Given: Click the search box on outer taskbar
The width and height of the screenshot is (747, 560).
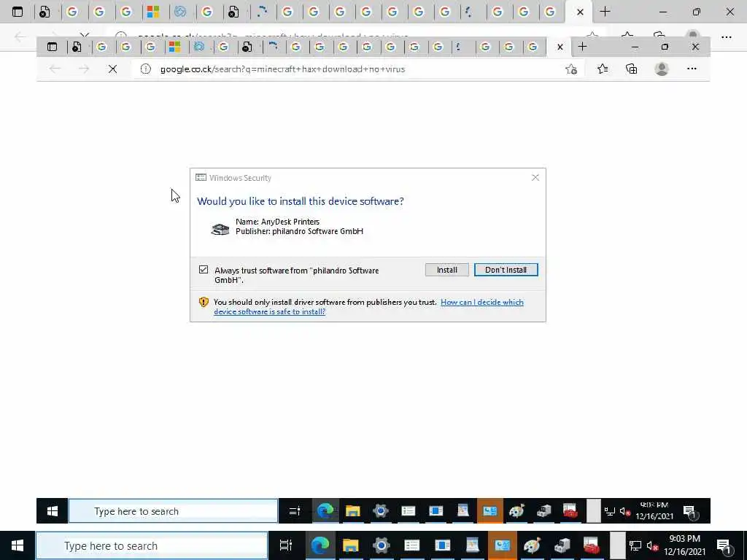Looking at the screenshot, I should (x=152, y=545).
